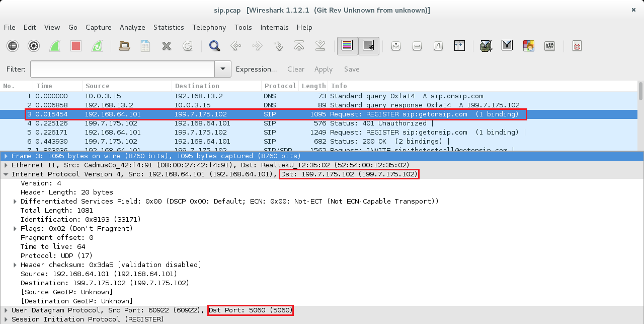The width and height of the screenshot is (644, 324).
Task: Find a packet with magnifier icon
Action: point(215,46)
